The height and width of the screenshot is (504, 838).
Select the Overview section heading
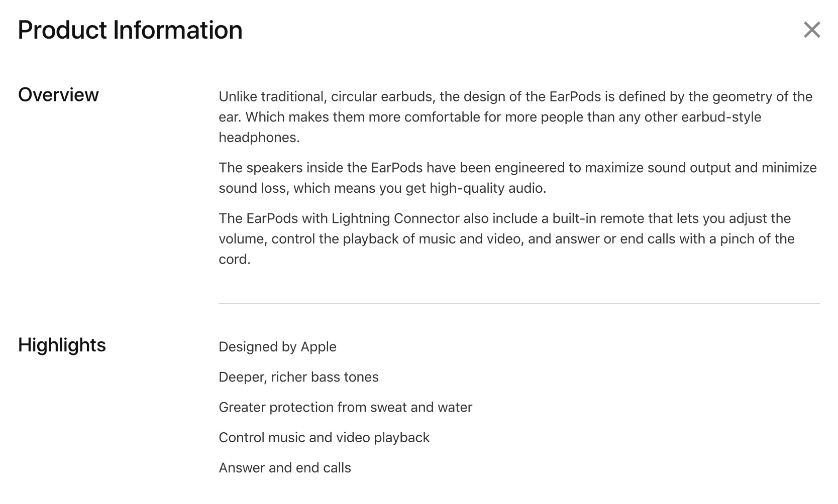click(x=58, y=95)
